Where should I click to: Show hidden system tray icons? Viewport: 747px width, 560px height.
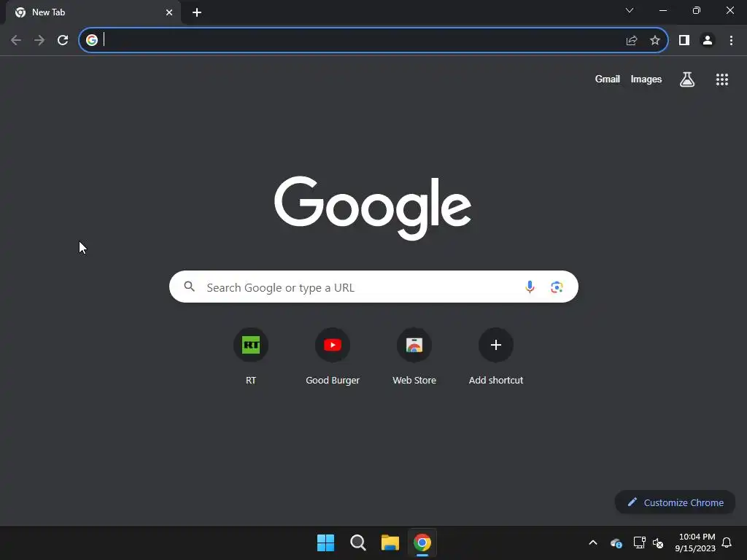[593, 542]
